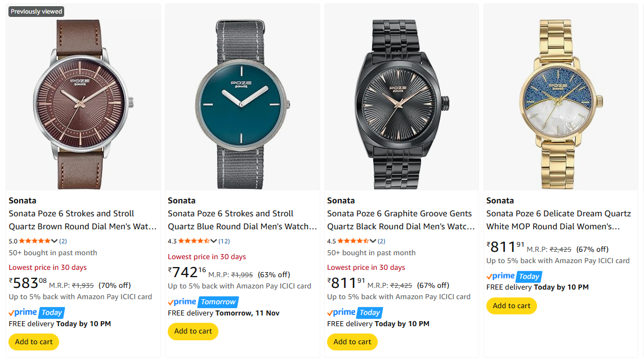
Task: Open the Graphite Groove Gents title link
Action: [401, 220]
